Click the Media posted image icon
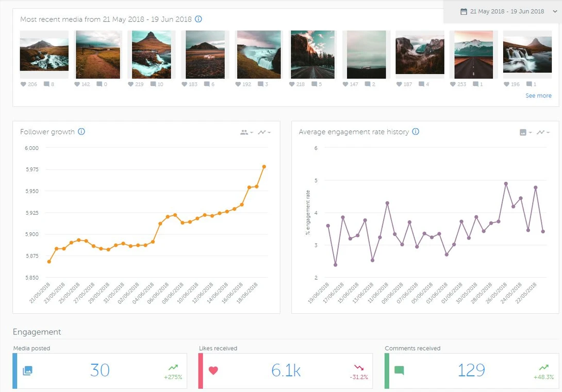The height and width of the screenshot is (392, 562). (x=28, y=370)
